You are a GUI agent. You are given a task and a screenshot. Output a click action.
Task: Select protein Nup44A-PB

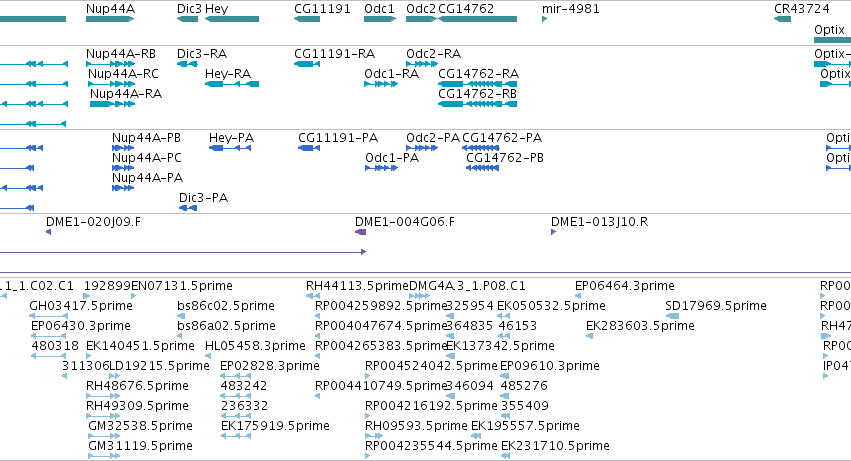point(123,148)
